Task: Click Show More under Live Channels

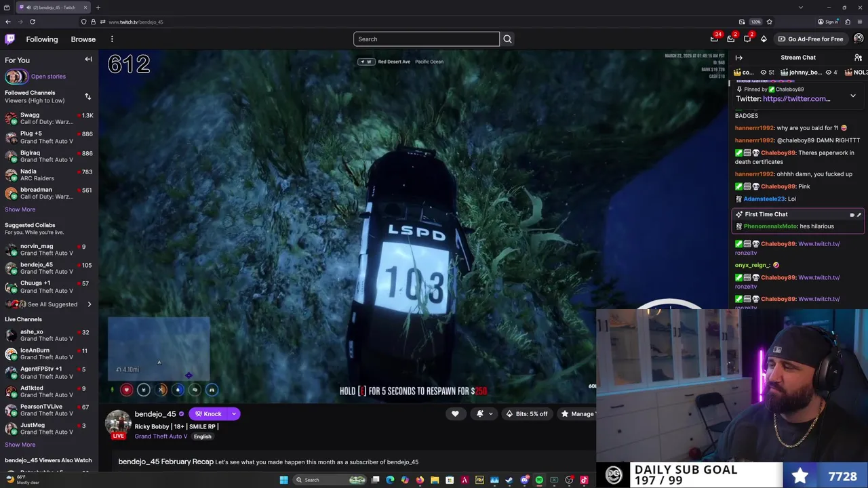Action: point(20,445)
